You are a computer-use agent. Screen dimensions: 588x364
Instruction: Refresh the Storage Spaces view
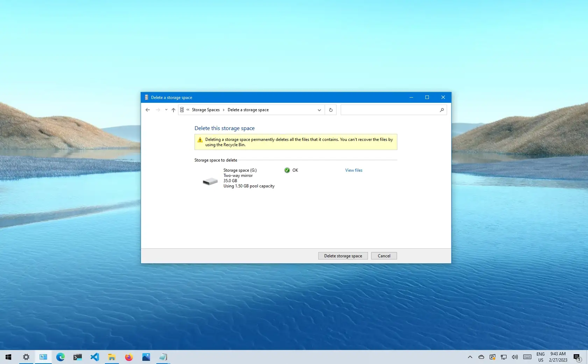tap(330, 109)
